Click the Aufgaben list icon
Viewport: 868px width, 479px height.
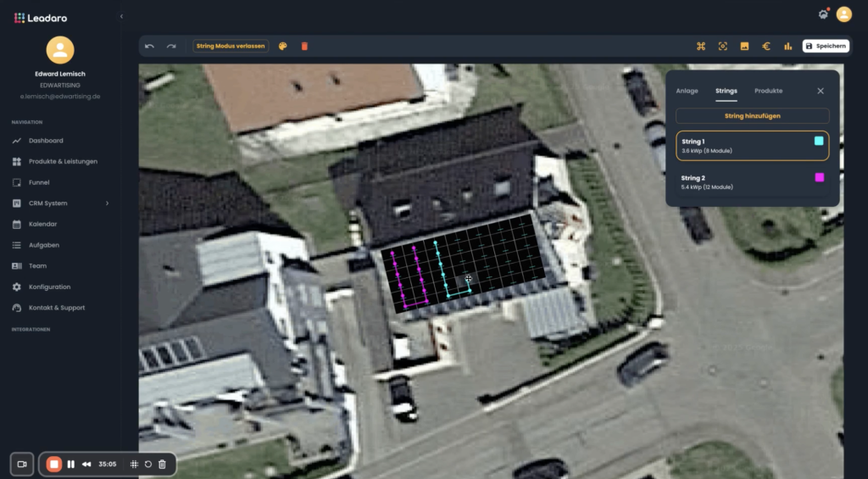pyautogui.click(x=17, y=245)
